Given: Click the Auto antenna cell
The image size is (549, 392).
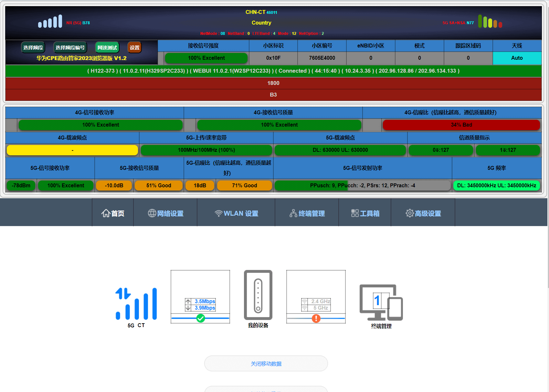Looking at the screenshot, I should 517,58.
